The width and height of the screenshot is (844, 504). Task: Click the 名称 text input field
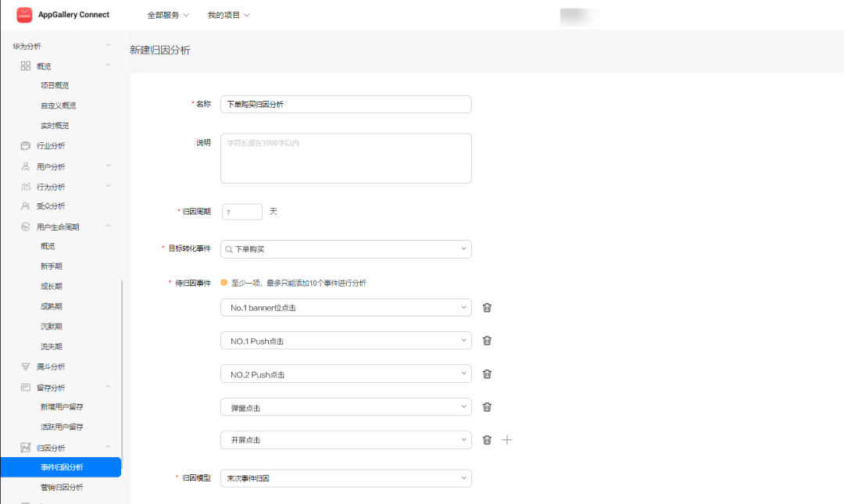point(346,104)
